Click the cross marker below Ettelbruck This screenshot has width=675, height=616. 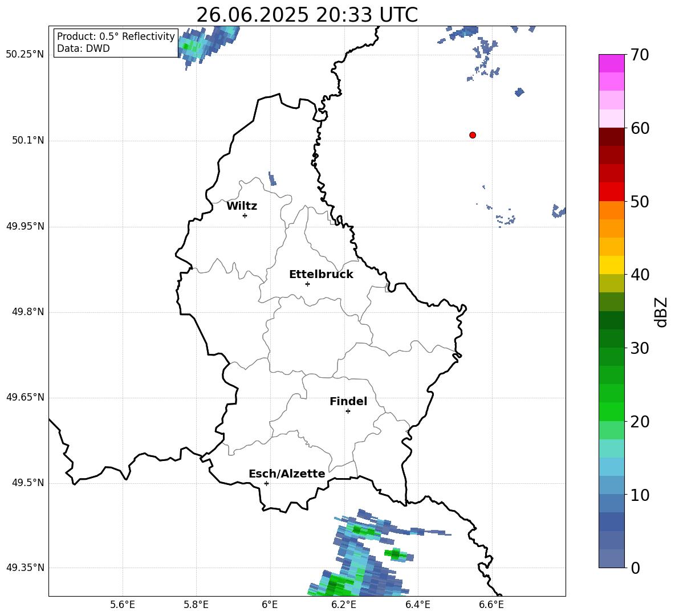[307, 284]
